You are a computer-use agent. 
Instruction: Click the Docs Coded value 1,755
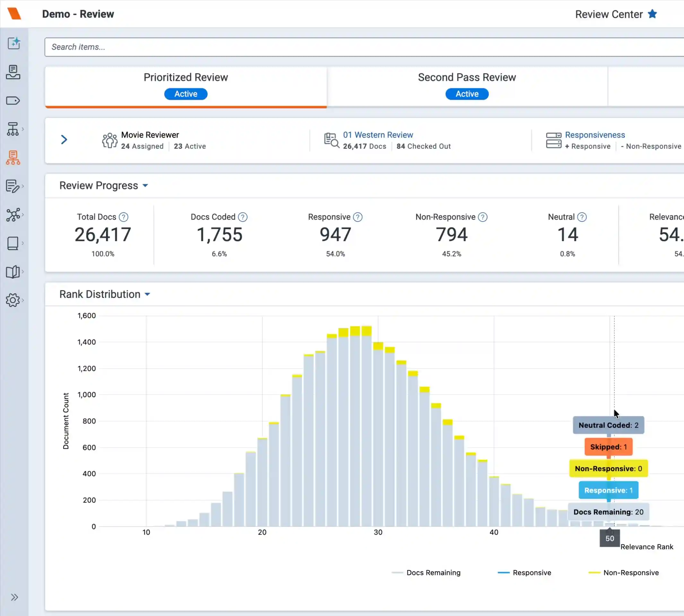(220, 235)
